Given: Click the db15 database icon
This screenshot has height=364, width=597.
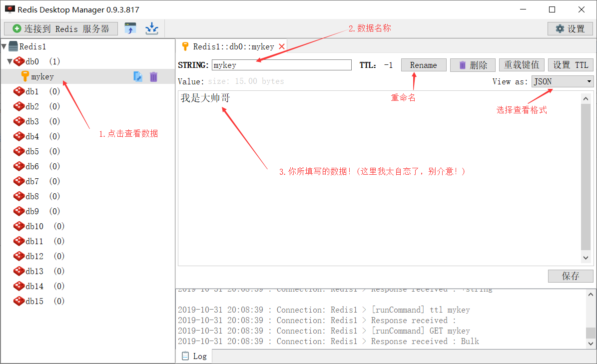Looking at the screenshot, I should pyautogui.click(x=19, y=301).
